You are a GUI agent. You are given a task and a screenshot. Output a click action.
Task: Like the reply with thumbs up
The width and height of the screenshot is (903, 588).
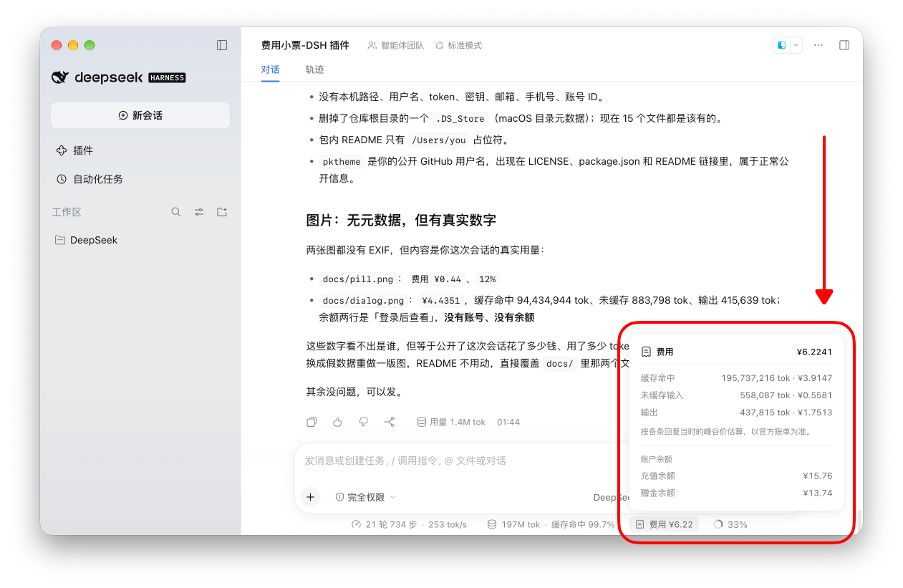tap(337, 422)
